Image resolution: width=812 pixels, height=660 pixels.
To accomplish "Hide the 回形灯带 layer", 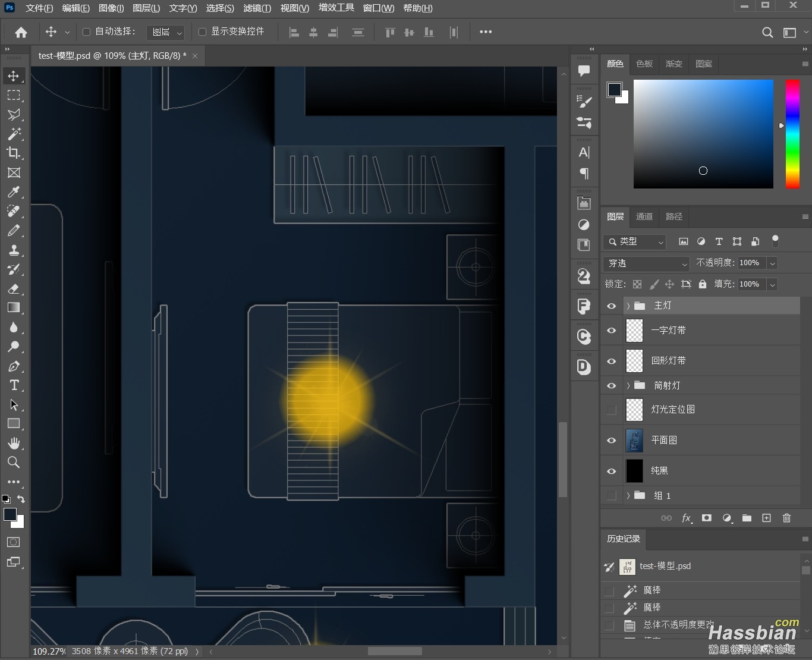I will [611, 361].
